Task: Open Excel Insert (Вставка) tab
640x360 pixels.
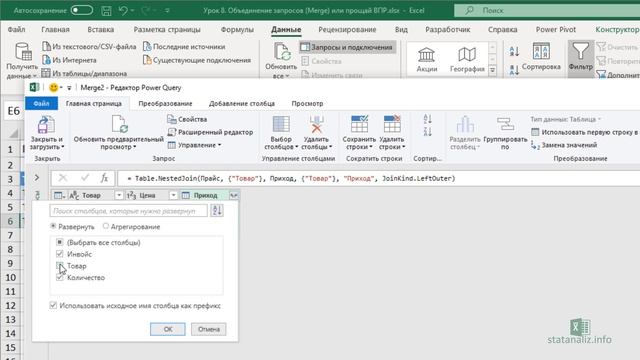Action: (100, 29)
